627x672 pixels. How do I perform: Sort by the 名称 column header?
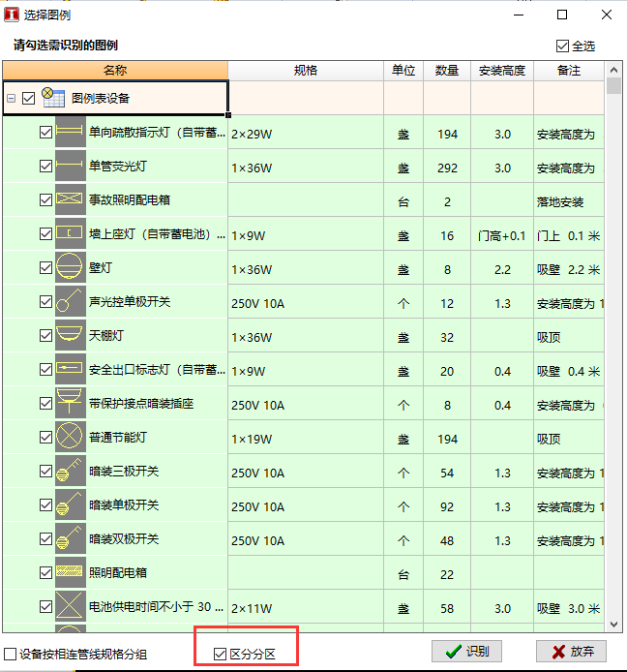(x=115, y=71)
